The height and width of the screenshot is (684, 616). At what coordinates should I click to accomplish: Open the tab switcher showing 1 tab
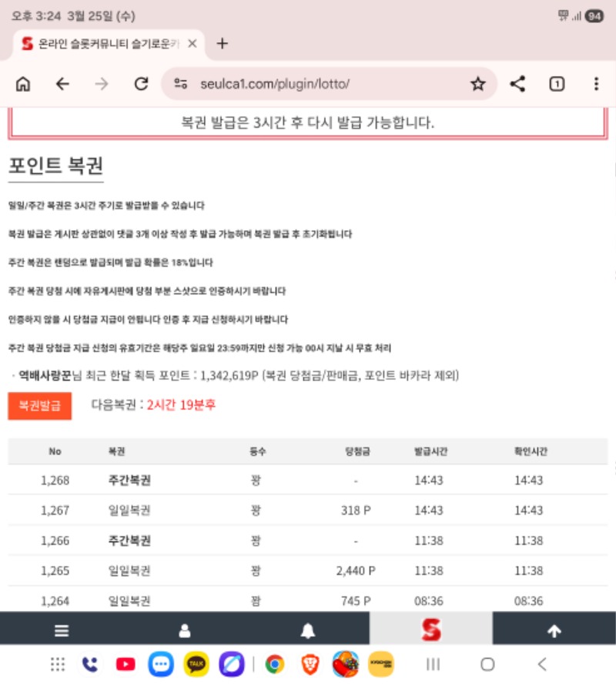557,84
